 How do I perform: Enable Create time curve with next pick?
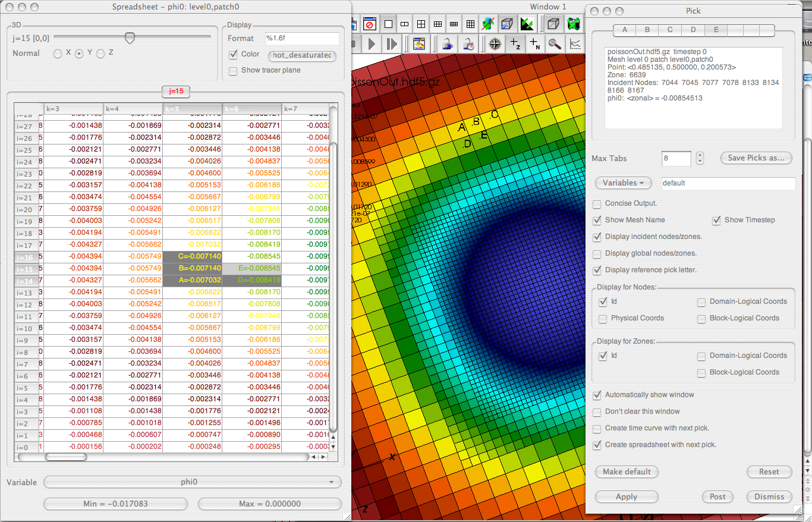tap(597, 429)
